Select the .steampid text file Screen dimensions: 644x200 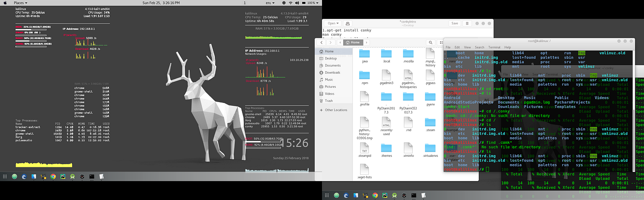364,150
